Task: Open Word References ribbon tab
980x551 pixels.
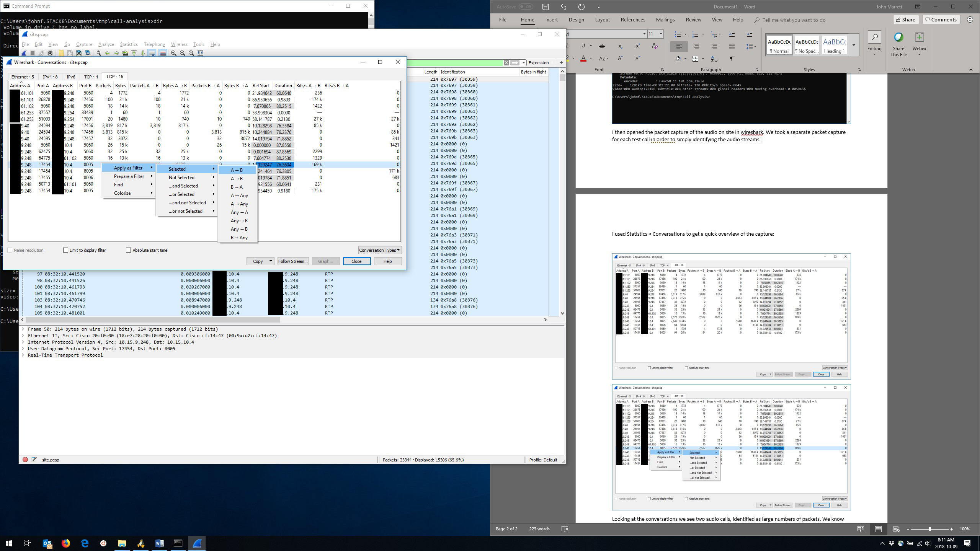Action: (x=633, y=20)
